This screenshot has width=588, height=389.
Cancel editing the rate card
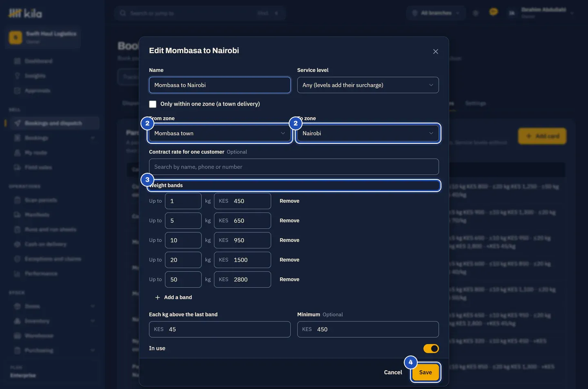(x=393, y=372)
